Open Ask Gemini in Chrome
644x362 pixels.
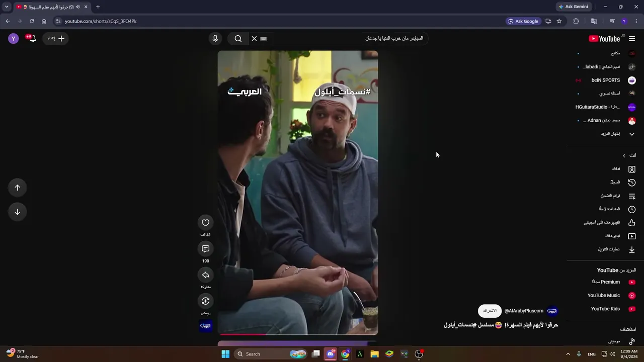pos(573,7)
